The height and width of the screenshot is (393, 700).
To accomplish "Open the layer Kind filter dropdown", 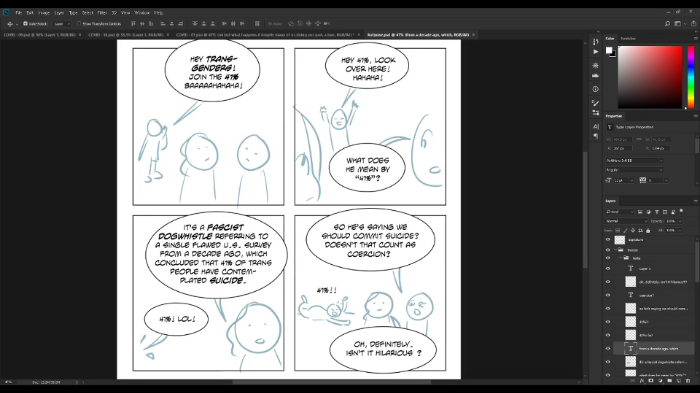I will [619, 212].
